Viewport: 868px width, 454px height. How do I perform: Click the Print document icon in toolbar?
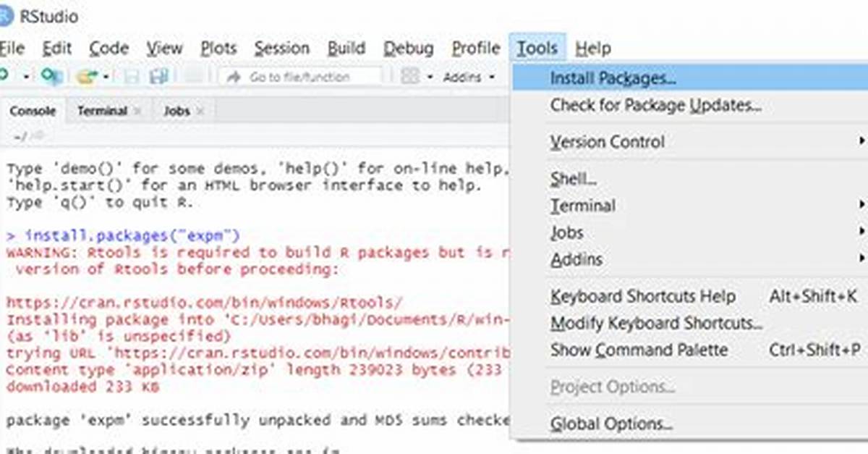192,76
